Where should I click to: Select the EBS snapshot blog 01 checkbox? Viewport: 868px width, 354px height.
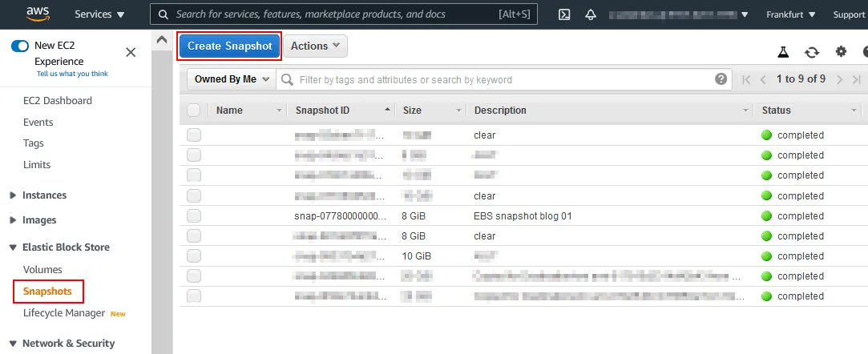194,216
